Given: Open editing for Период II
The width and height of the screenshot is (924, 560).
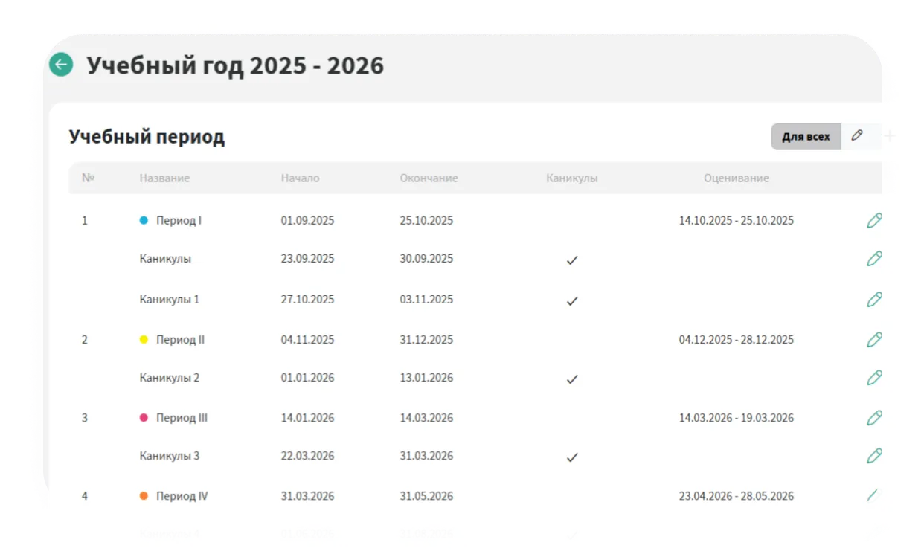Looking at the screenshot, I should pyautogui.click(x=875, y=340).
